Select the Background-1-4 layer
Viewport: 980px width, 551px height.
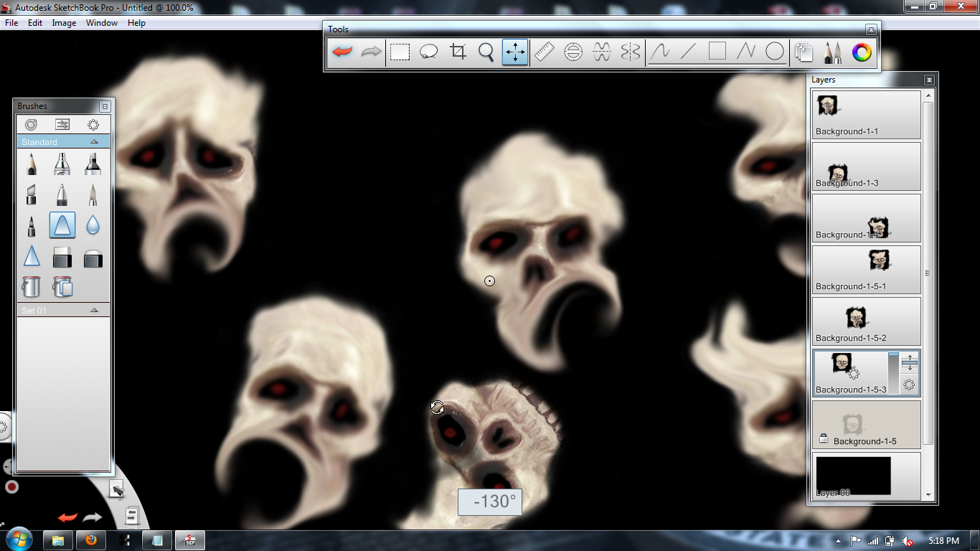point(867,217)
